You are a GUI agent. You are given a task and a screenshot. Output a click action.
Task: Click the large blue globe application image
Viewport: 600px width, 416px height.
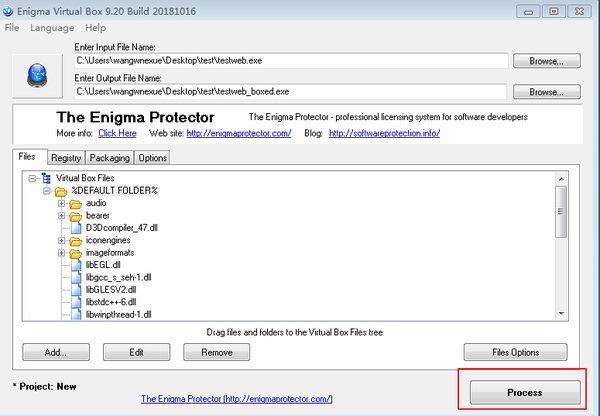37,75
